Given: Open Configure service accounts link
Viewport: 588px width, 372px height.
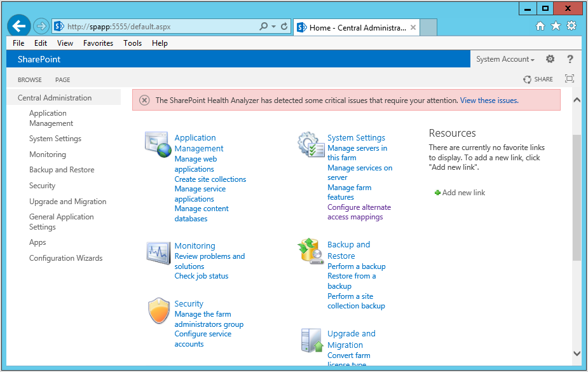Looking at the screenshot, I should click(203, 339).
